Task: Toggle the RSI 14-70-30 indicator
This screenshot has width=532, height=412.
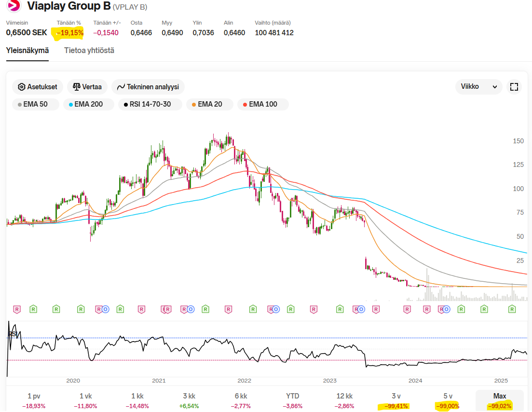Action: coord(150,104)
